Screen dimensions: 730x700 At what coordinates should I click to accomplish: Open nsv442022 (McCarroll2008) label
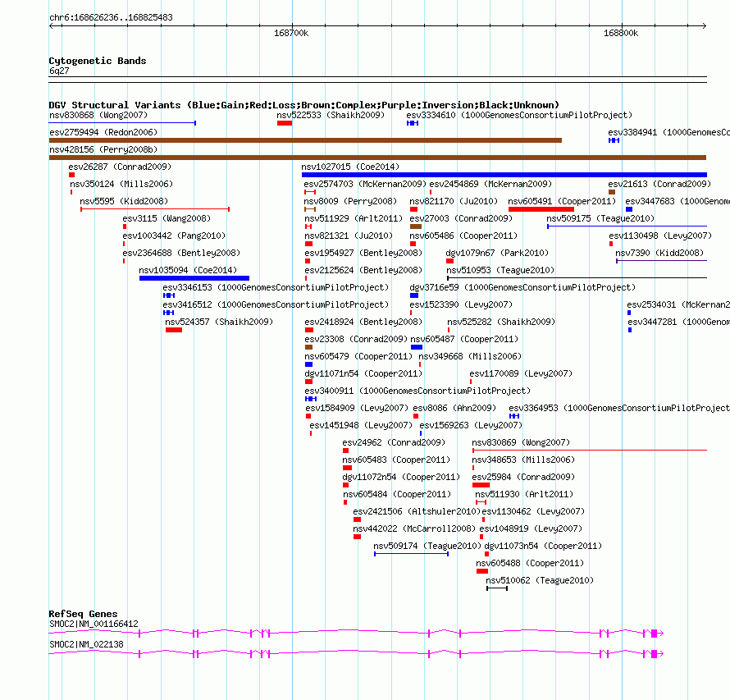pos(414,528)
